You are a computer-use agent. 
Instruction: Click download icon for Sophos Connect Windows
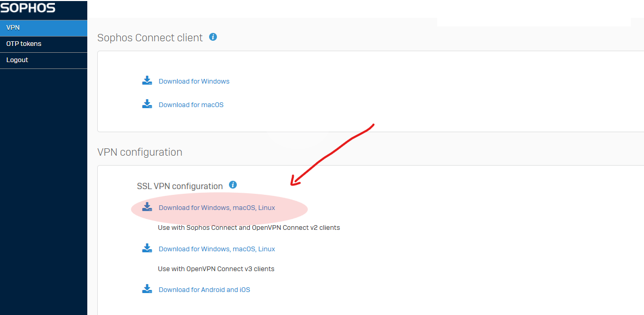tap(147, 80)
